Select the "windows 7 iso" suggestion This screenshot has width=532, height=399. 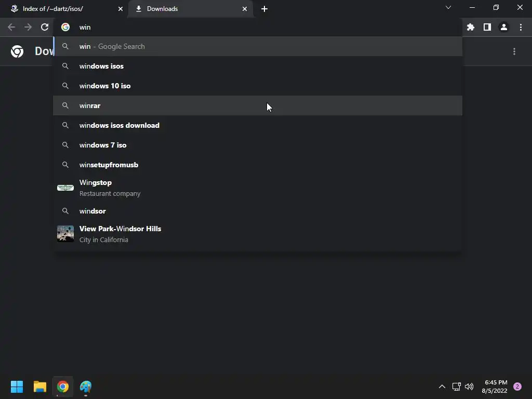point(258,145)
